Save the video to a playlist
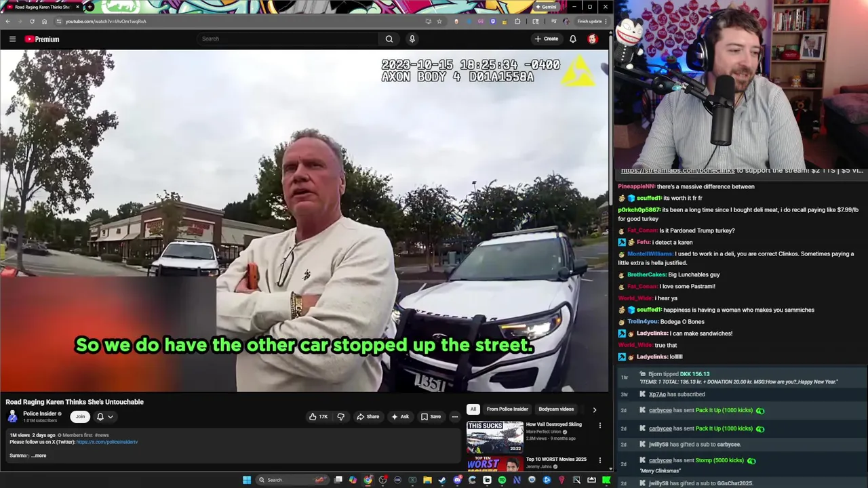This screenshot has height=488, width=868. [x=431, y=417]
